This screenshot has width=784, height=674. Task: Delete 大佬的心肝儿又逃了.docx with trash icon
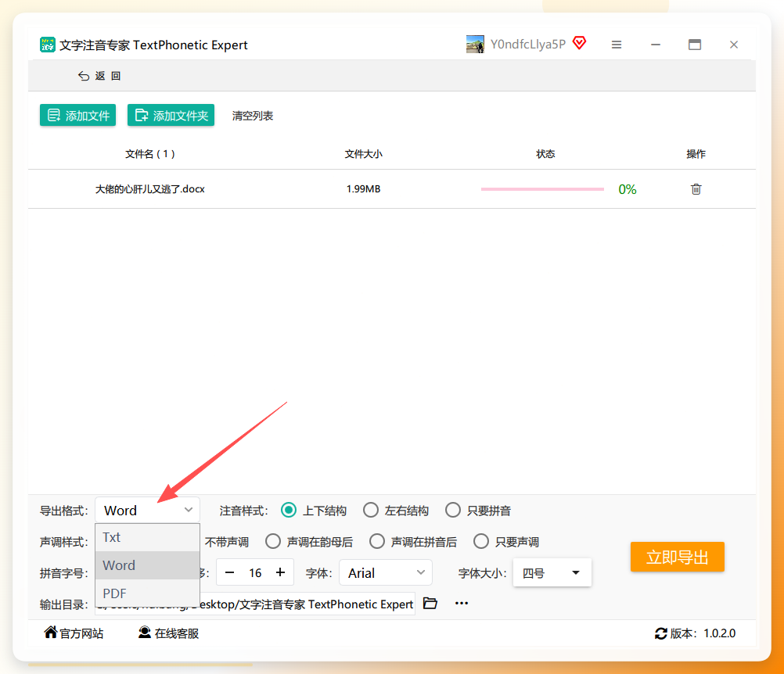click(696, 189)
